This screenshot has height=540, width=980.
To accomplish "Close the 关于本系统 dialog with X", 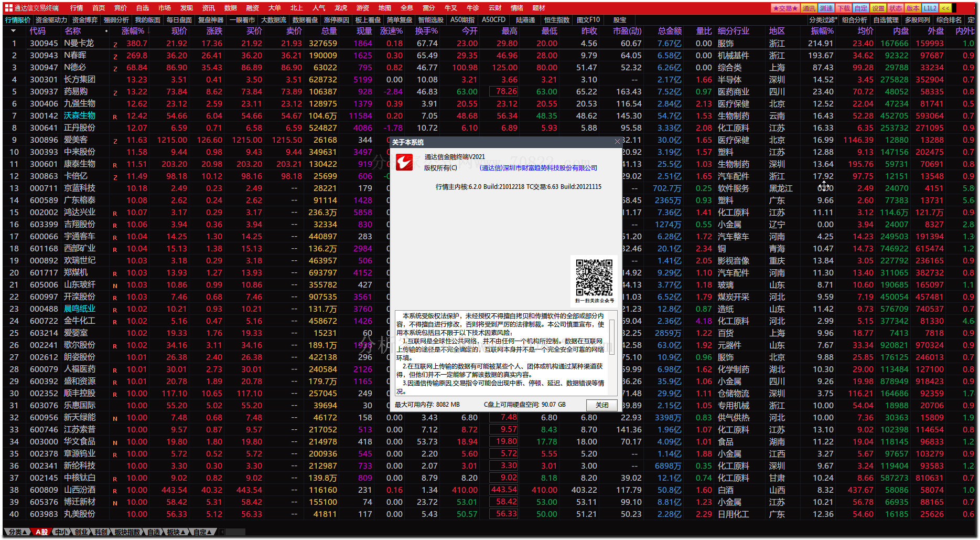I will pyautogui.click(x=617, y=142).
